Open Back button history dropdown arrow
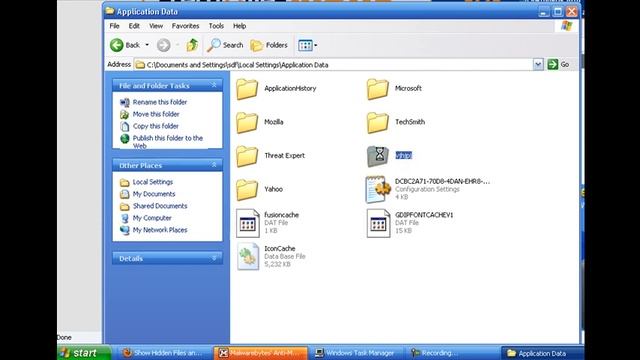Viewport: 640px width, 360px height. coord(147,45)
